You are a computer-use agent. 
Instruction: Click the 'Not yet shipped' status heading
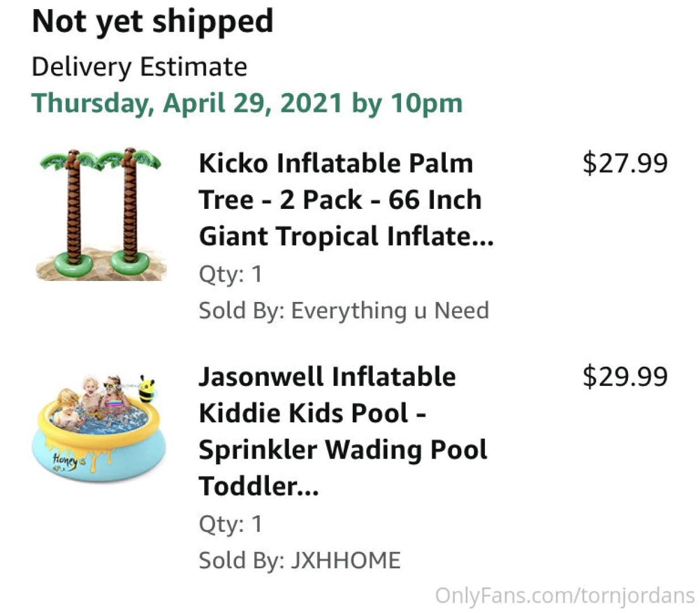point(153,22)
